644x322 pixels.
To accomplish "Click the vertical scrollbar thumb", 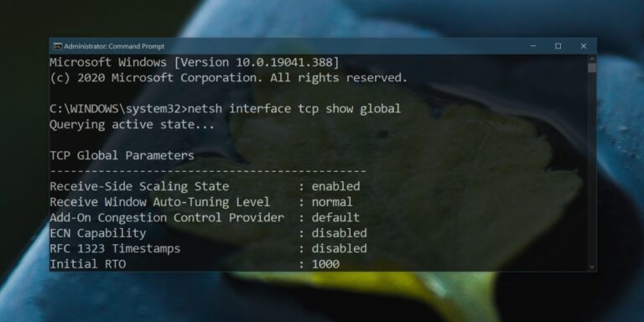I will [x=592, y=68].
